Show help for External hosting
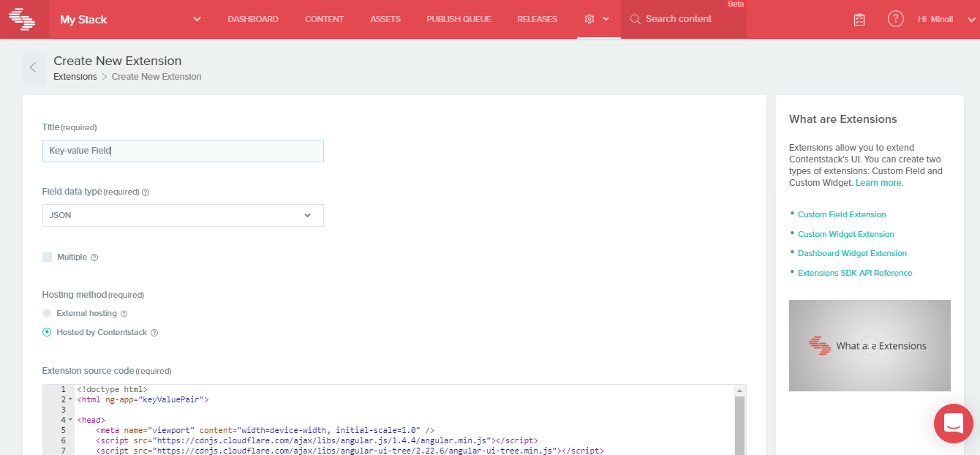 124,314
